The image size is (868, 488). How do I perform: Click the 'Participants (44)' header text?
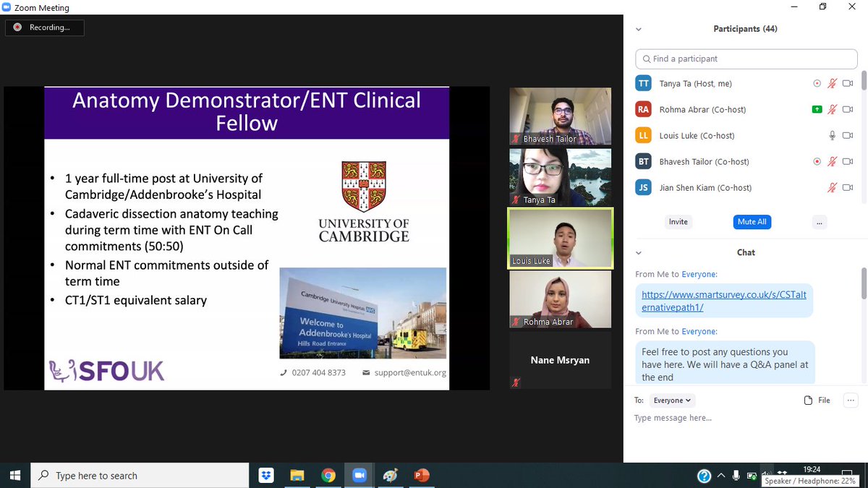coord(745,30)
